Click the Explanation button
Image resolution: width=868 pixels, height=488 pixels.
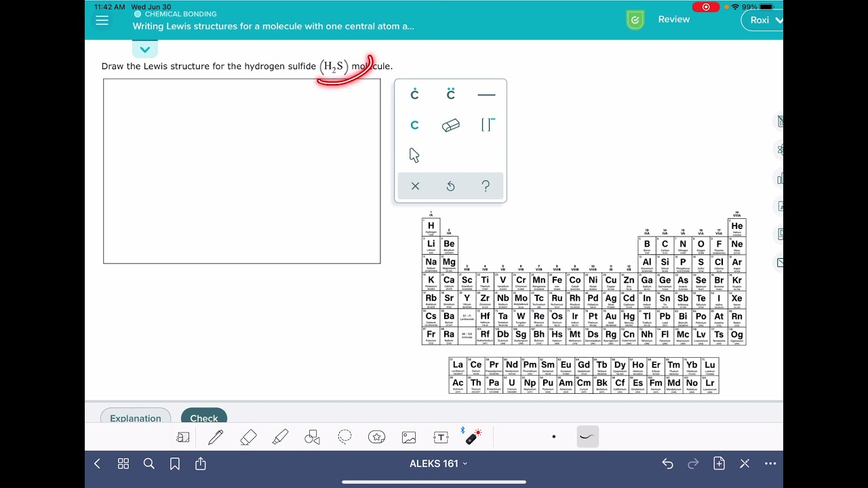[x=136, y=418]
